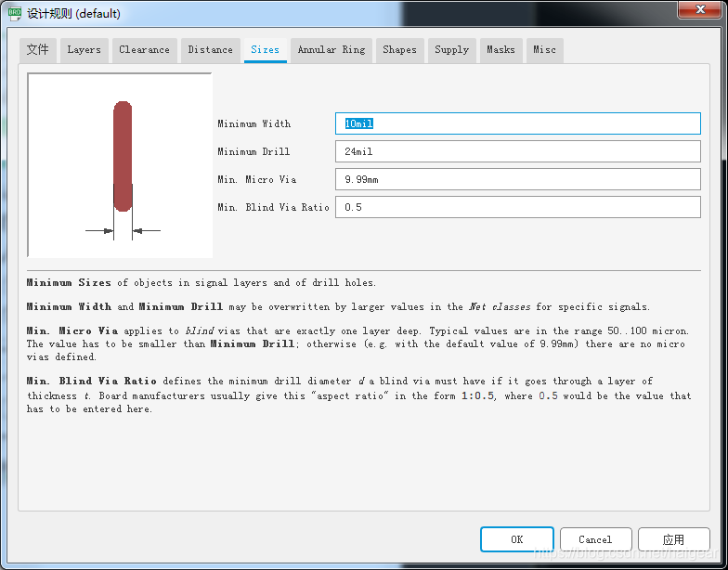Click the minimum width preview image
Image resolution: width=728 pixels, height=570 pixels.
click(121, 165)
